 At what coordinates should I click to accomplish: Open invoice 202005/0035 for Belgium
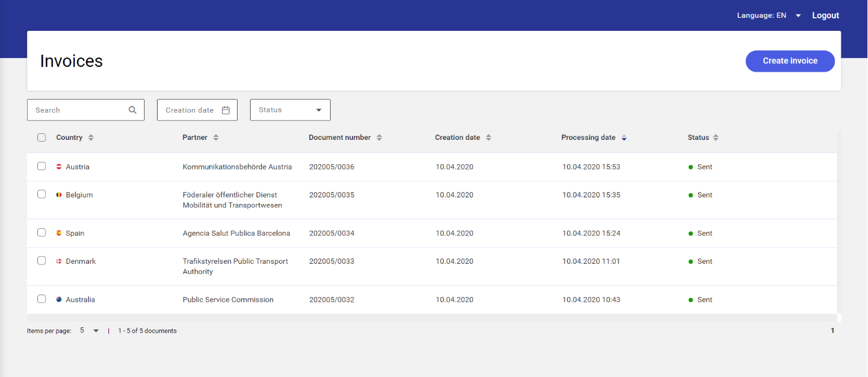(x=331, y=195)
